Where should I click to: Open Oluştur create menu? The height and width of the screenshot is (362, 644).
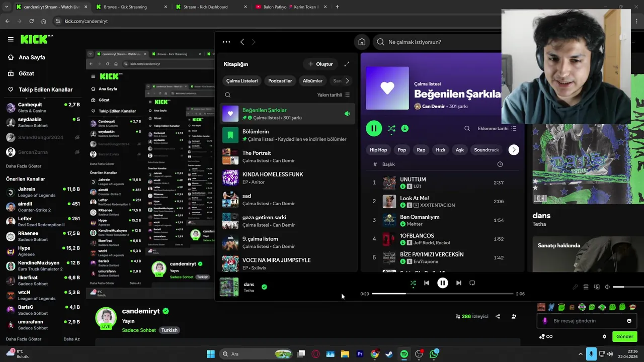[x=320, y=64]
